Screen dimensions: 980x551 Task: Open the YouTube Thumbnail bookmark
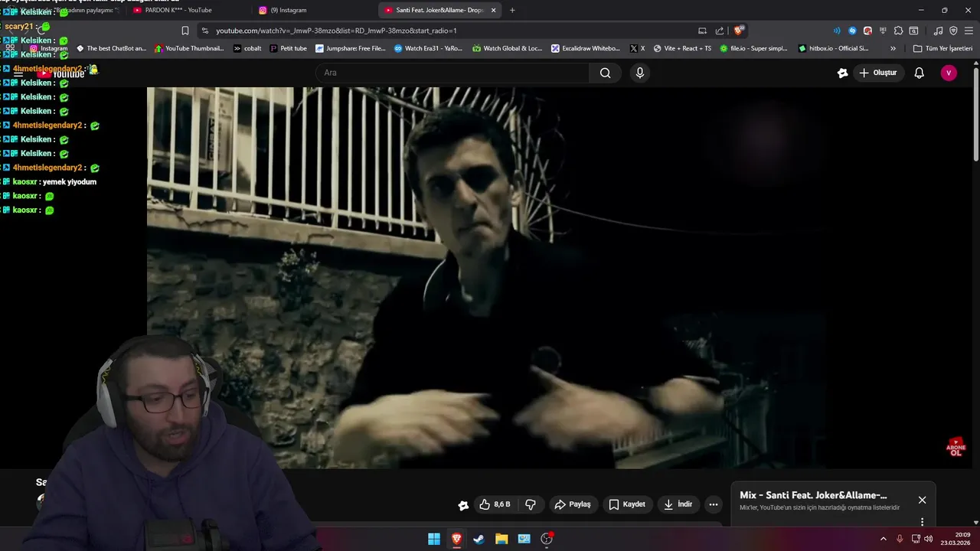pos(189,48)
